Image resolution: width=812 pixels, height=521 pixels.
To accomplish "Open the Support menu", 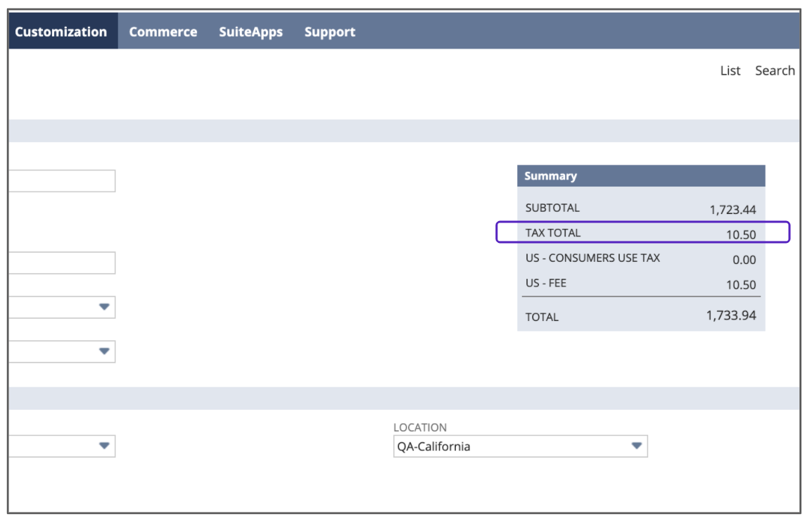I will point(329,32).
